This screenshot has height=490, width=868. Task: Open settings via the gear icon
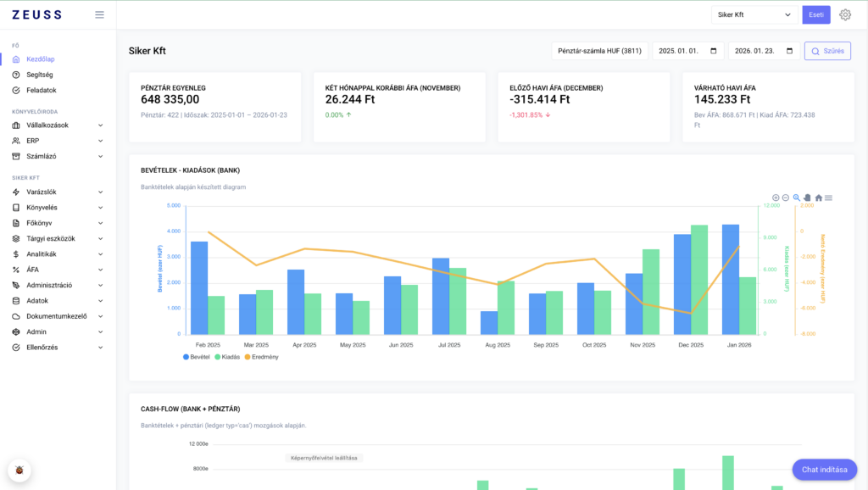[845, 14]
